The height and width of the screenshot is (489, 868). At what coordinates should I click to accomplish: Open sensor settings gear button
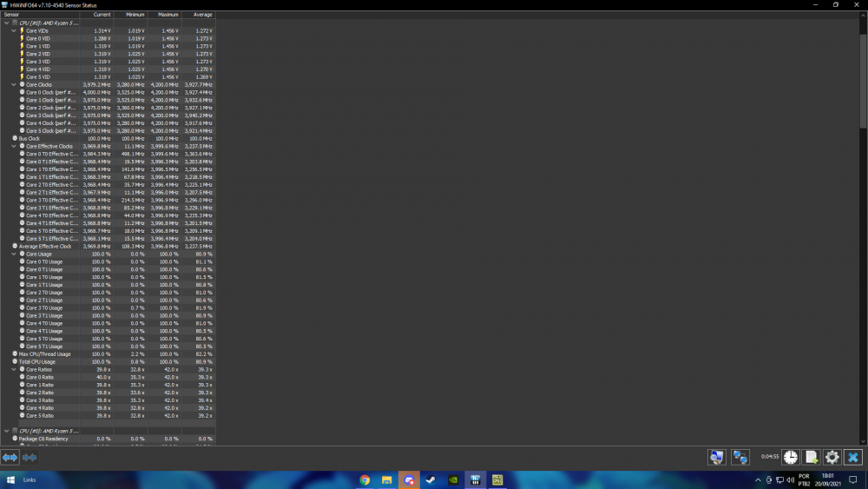coord(832,458)
